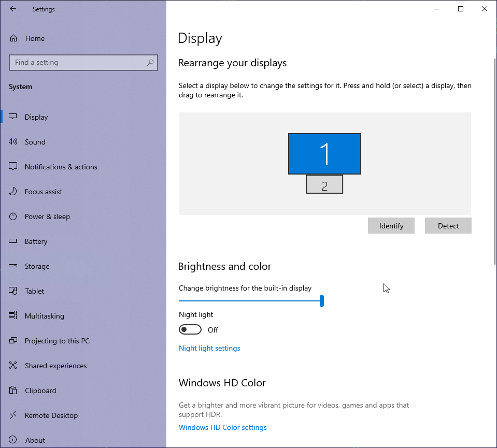Click the Remote Desktop icon

click(12, 415)
